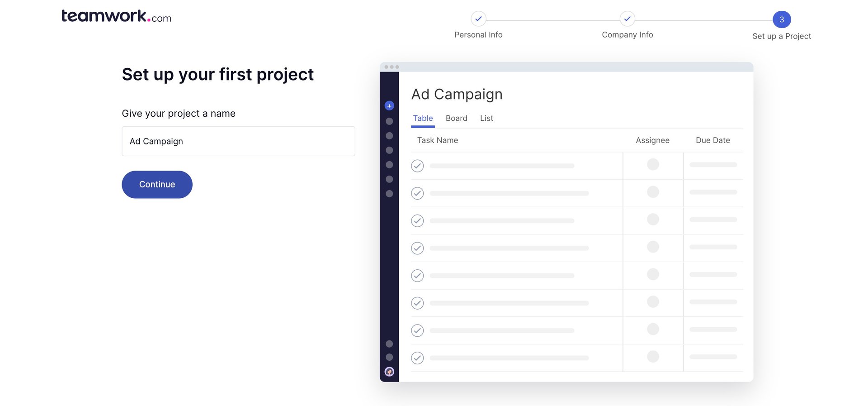This screenshot has height=406, width=868.
Task: Click the Personal Info step checkmark
Action: click(478, 19)
